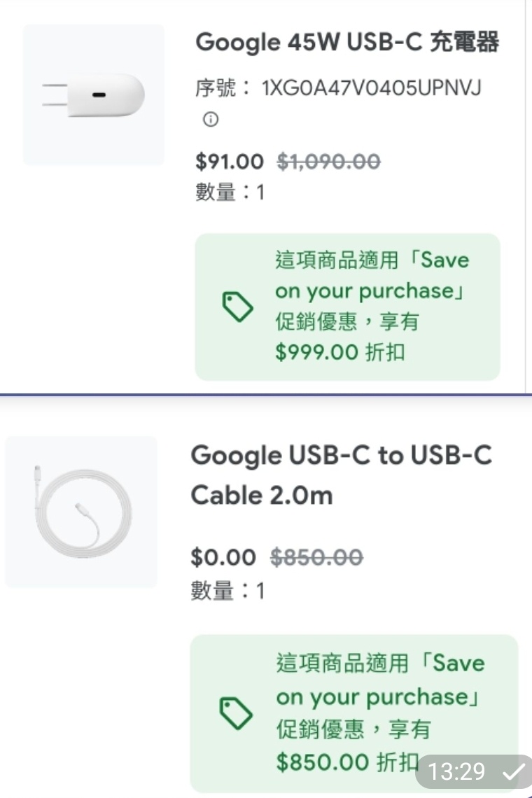This screenshot has width=532, height=798.
Task: Open the Google 45W USB-C charger image
Action: click(x=94, y=95)
